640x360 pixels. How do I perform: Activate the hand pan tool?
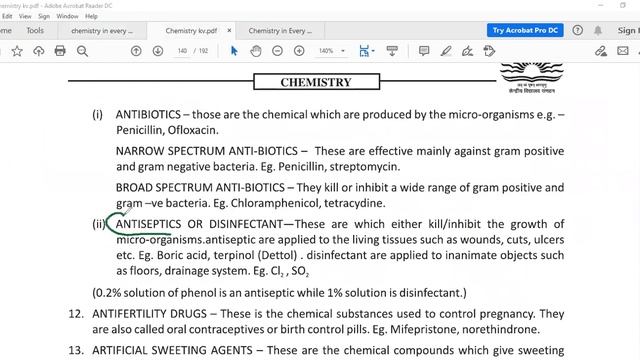(256, 51)
